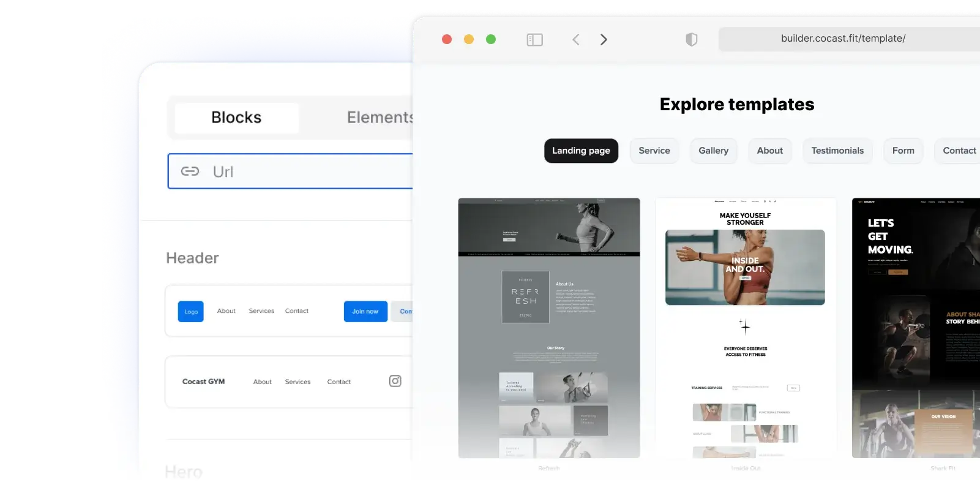This screenshot has width=980, height=490.
Task: Select the Testimonials template filter
Action: point(837,151)
